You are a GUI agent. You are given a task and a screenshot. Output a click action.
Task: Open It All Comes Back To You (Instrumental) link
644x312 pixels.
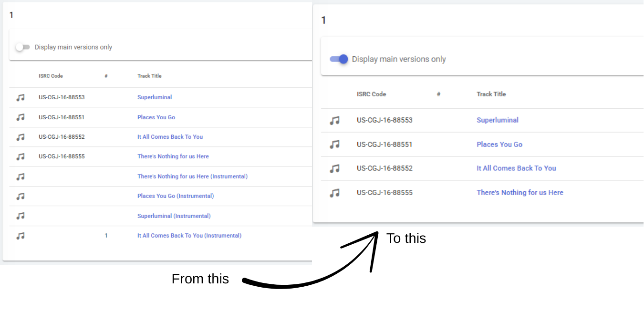[189, 236]
